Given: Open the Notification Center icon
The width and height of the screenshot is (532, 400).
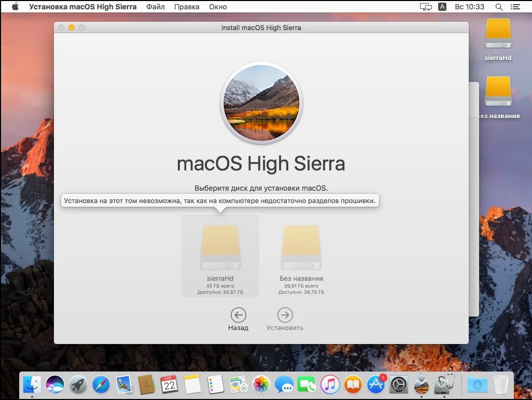Looking at the screenshot, I should tap(515, 6).
